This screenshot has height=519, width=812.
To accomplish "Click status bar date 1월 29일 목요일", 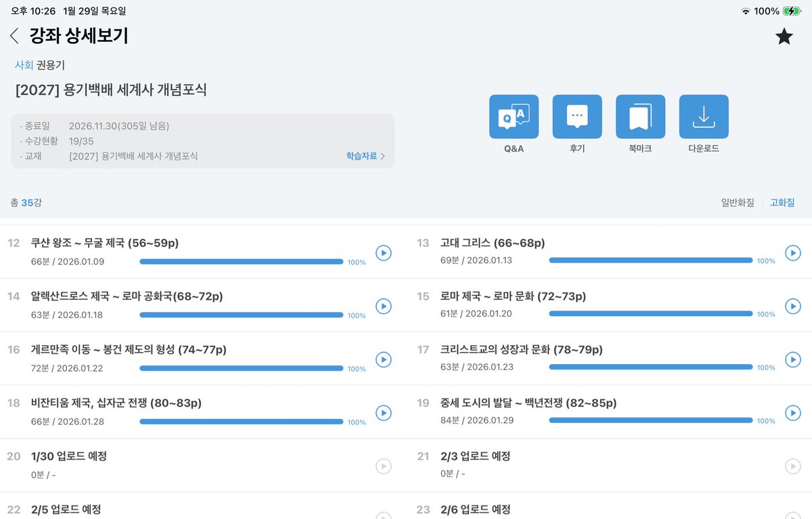I will pos(94,11).
